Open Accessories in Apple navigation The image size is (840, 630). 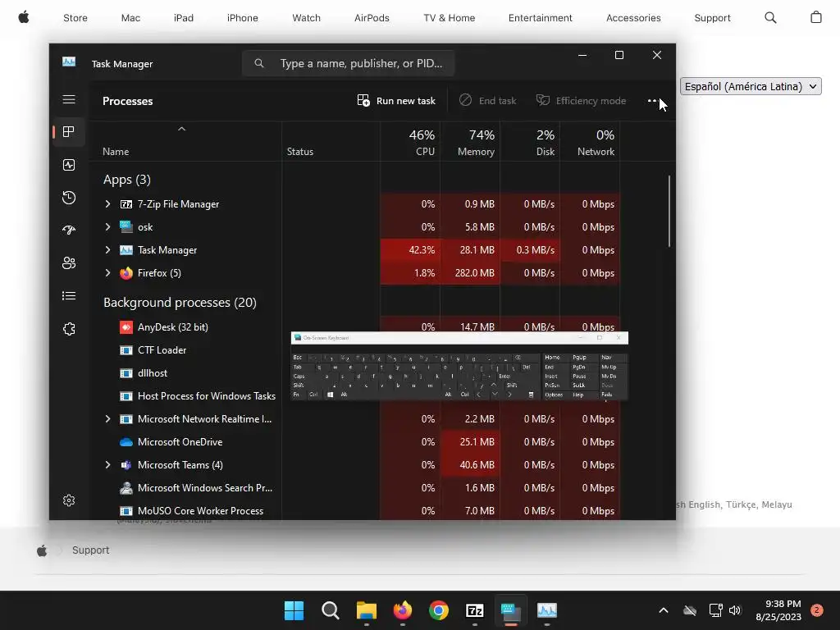click(633, 18)
